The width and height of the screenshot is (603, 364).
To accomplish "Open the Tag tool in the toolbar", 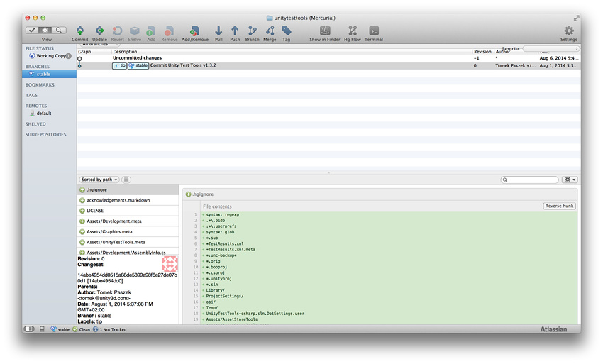I will click(x=286, y=31).
